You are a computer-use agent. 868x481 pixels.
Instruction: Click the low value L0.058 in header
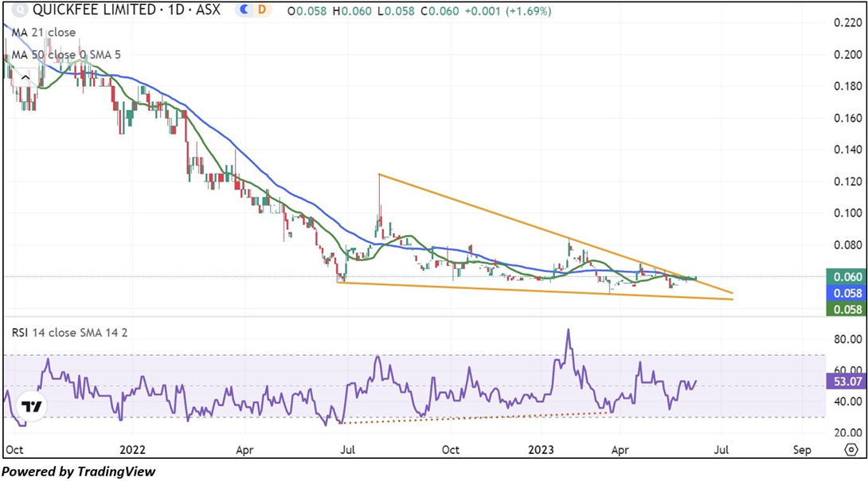[x=395, y=11]
